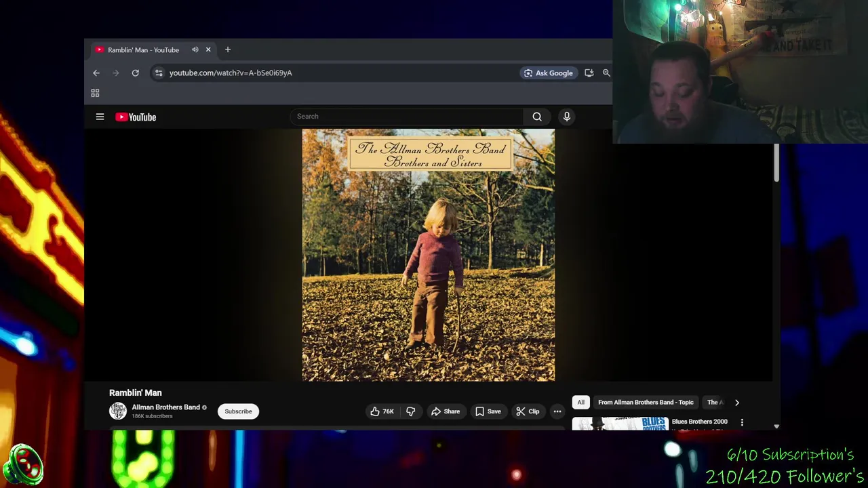Click the page vertical scrollbar thumb
Viewport: 868px width, 488px height.
pos(776,163)
